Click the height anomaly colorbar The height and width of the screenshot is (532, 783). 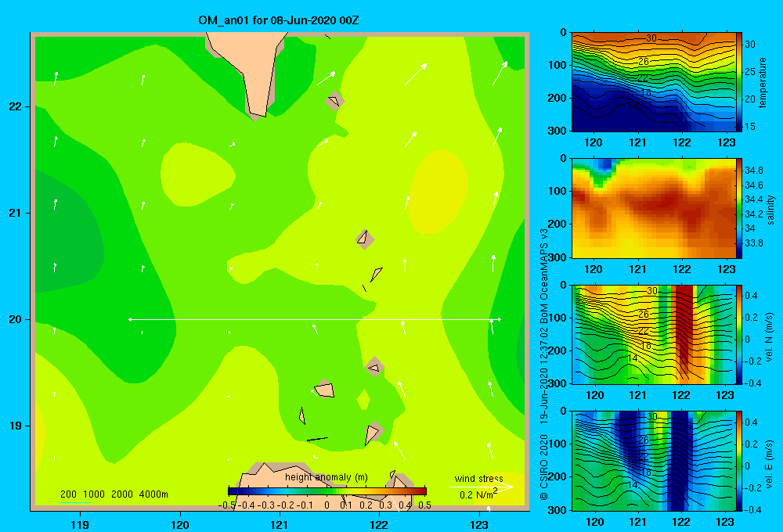(327, 491)
